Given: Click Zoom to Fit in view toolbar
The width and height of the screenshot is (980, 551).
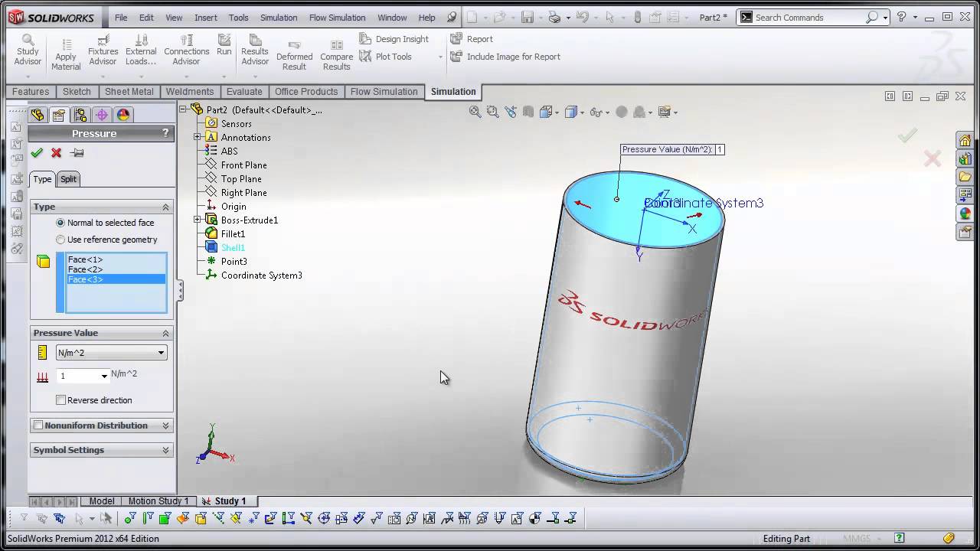Looking at the screenshot, I should point(475,112).
